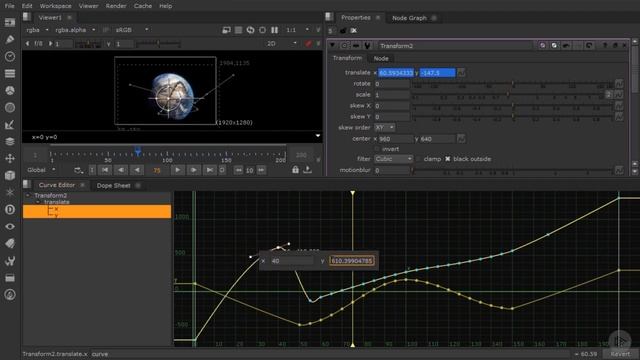The width and height of the screenshot is (640, 360).
Task: Open the Color nodes toolbar menu
Action: tap(10, 91)
